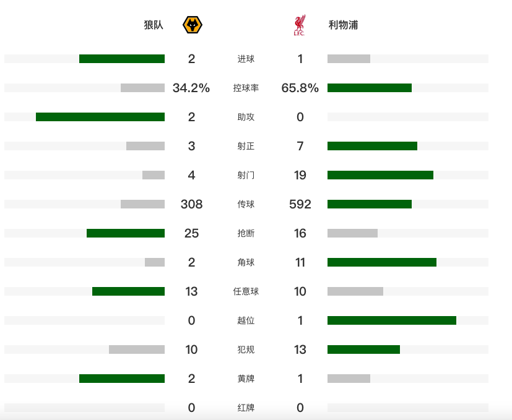512x420 pixels.
Task: Click Wolves' 34.2% possession value
Action: pos(191,88)
